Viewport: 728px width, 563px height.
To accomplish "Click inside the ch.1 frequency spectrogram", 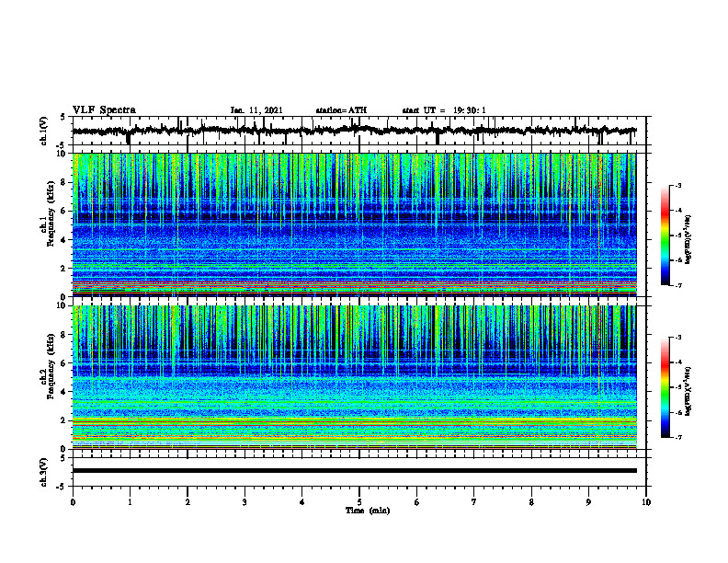I will pyautogui.click(x=354, y=224).
